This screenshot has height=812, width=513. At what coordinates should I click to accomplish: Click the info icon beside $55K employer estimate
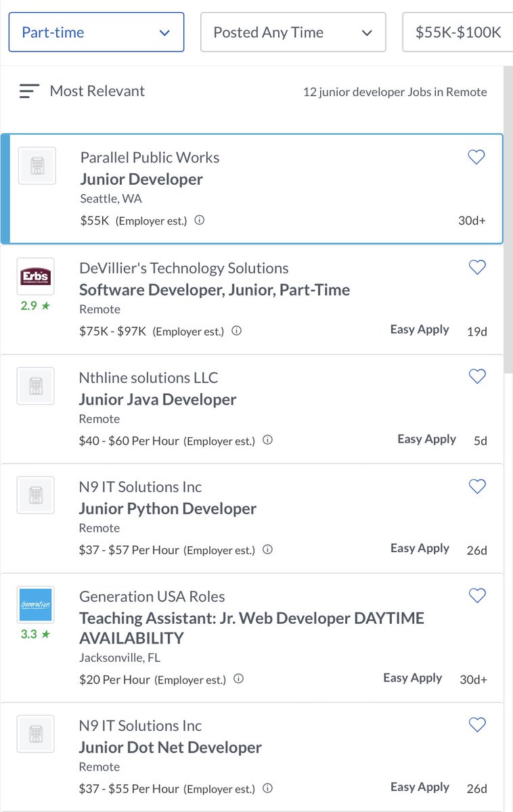200,221
